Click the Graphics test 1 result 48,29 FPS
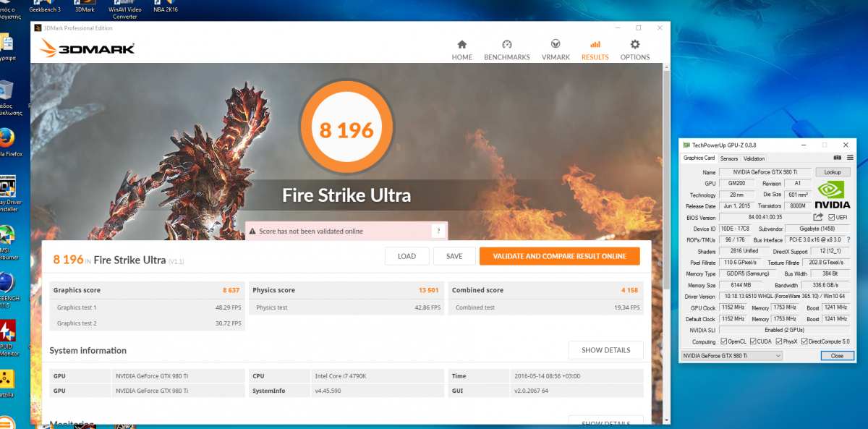 [x=227, y=307]
